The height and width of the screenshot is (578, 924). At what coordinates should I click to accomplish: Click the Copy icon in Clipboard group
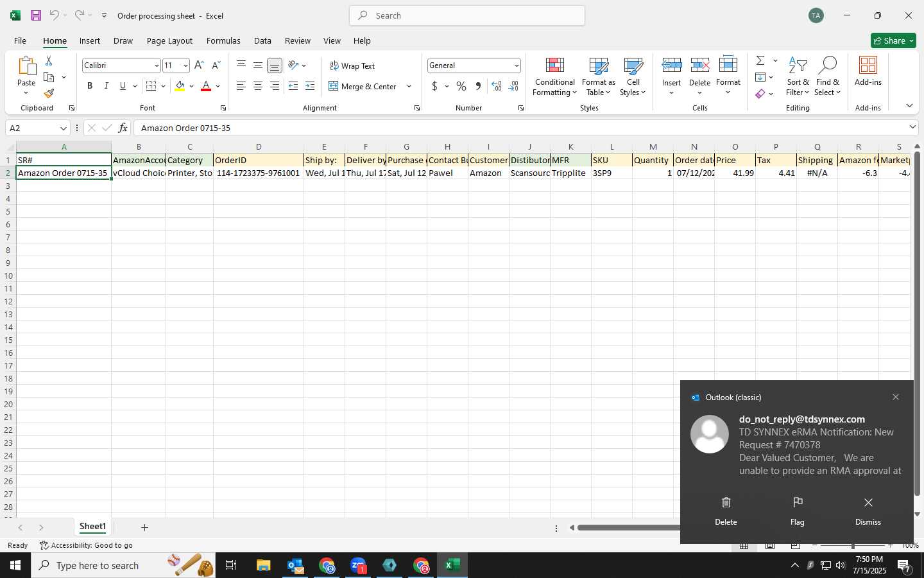tap(49, 77)
